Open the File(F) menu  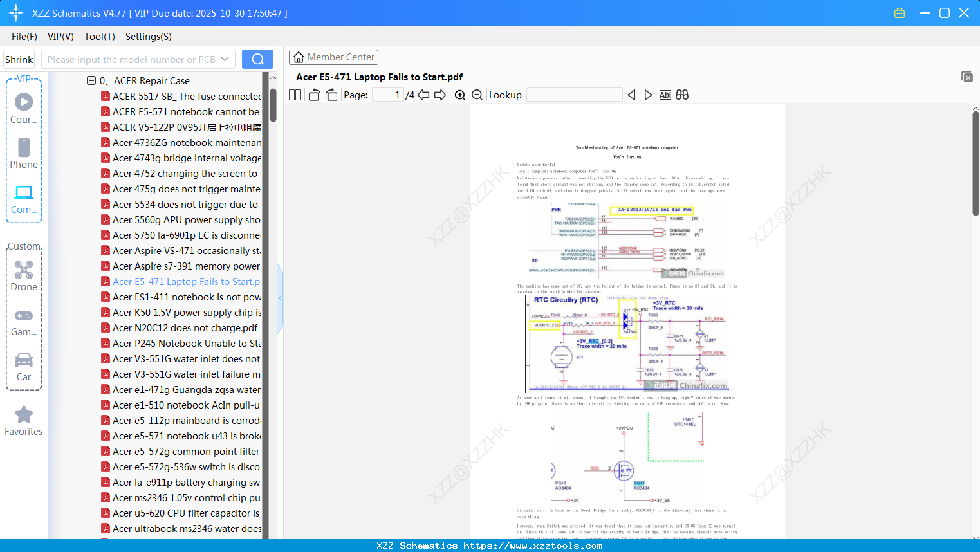(24, 37)
